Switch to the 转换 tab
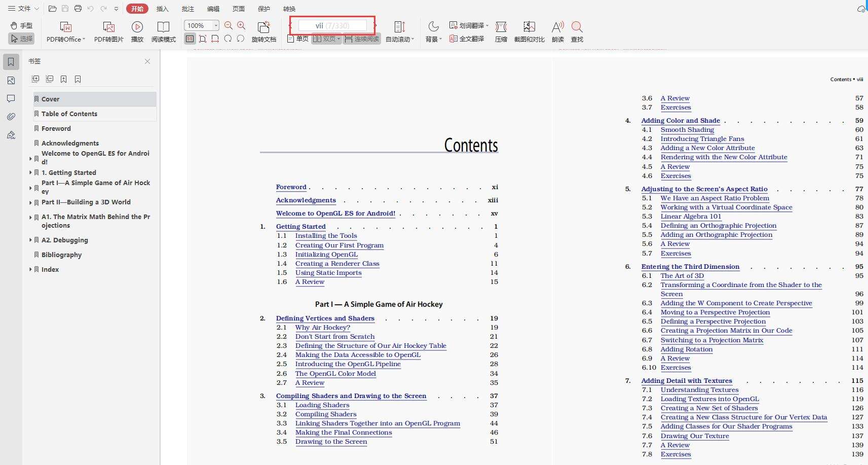The width and height of the screenshot is (868, 465). coord(289,9)
